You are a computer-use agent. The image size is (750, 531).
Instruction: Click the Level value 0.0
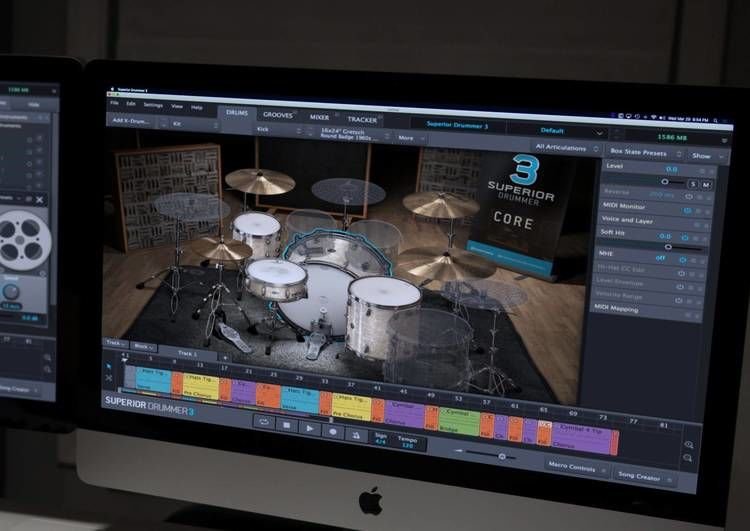pos(672,169)
